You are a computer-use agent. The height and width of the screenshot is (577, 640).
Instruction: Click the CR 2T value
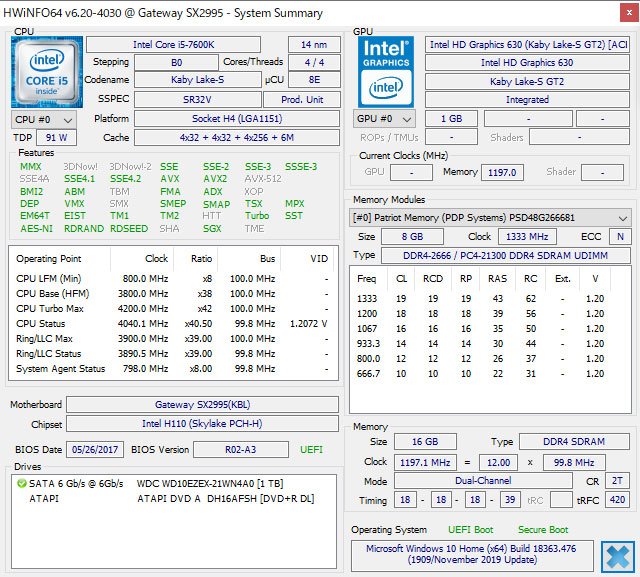tap(617, 481)
